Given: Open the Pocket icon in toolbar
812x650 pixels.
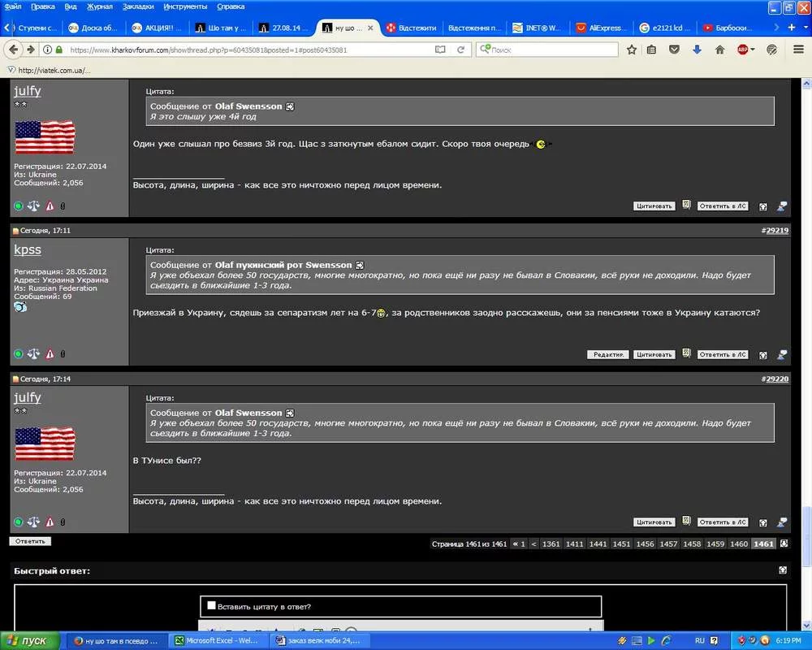Looking at the screenshot, I should (x=674, y=50).
